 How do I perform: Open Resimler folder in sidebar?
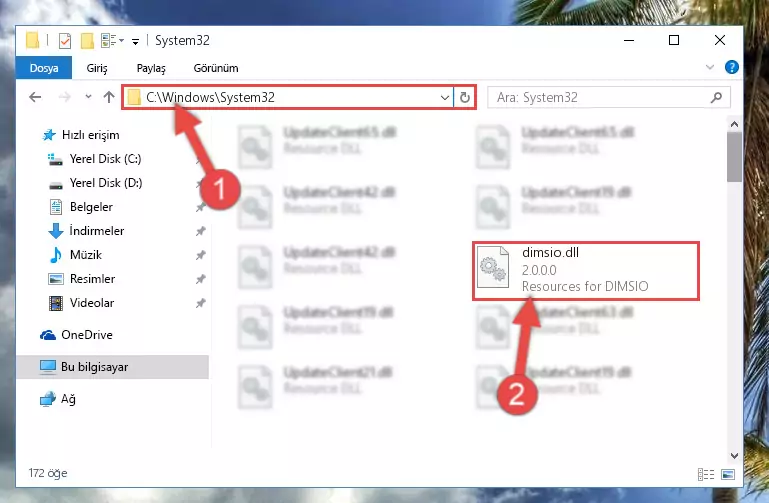92,279
